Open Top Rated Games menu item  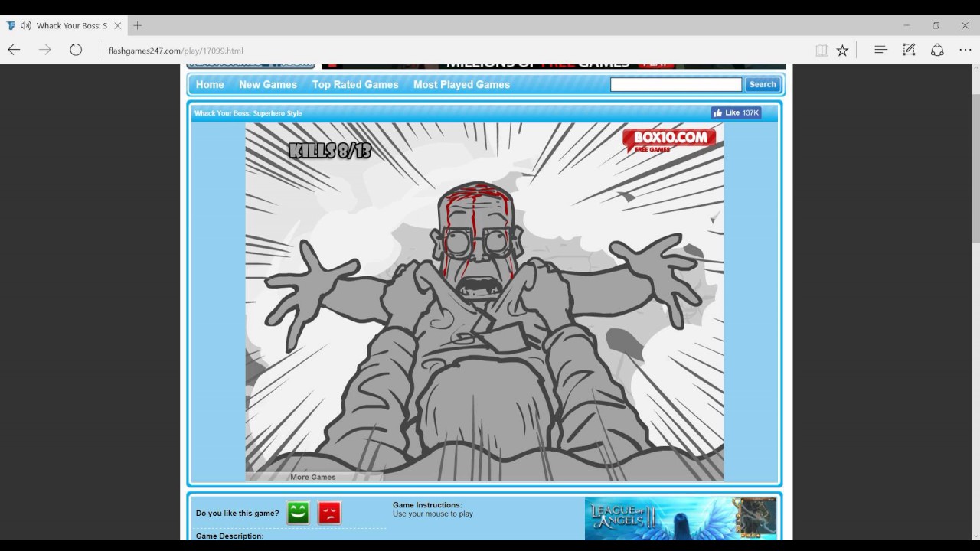355,85
